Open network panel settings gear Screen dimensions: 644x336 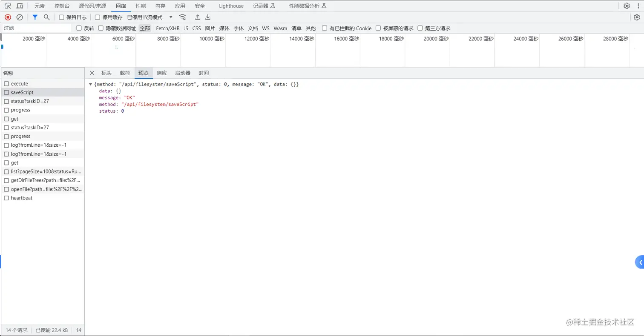[x=637, y=17]
